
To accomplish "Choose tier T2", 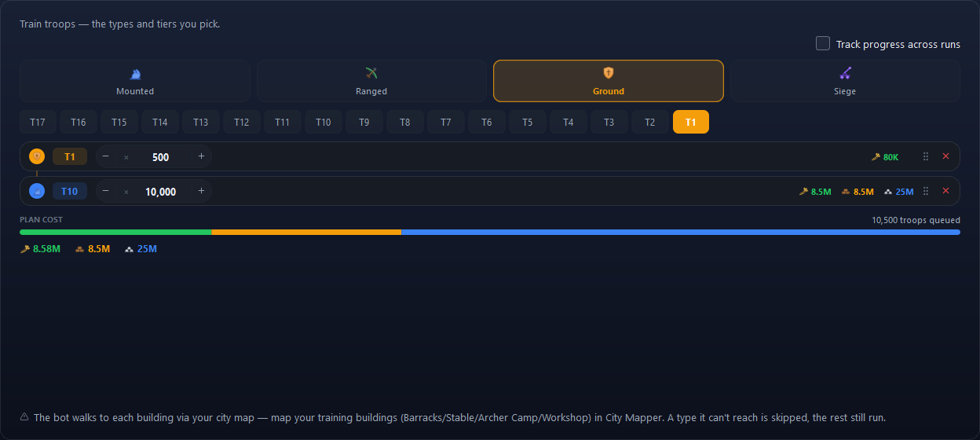I will [x=650, y=122].
